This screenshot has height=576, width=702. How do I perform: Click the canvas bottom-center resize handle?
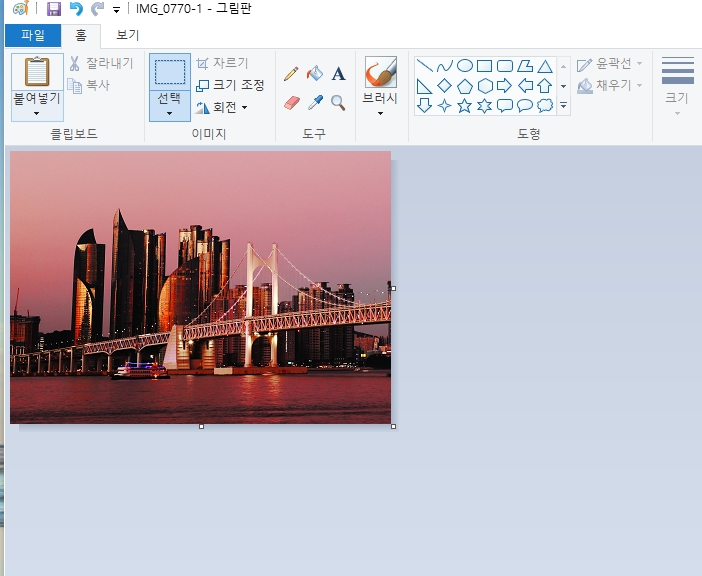(201, 427)
